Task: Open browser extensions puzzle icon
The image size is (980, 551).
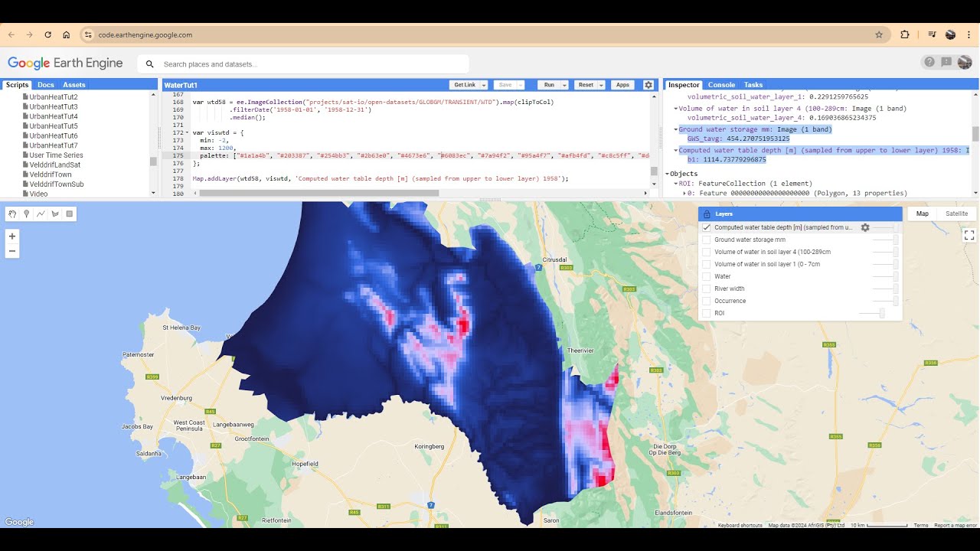Action: click(905, 34)
